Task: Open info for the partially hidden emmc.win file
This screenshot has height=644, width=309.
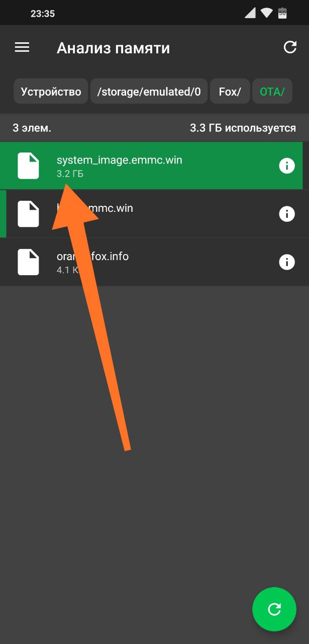Action: point(287,214)
